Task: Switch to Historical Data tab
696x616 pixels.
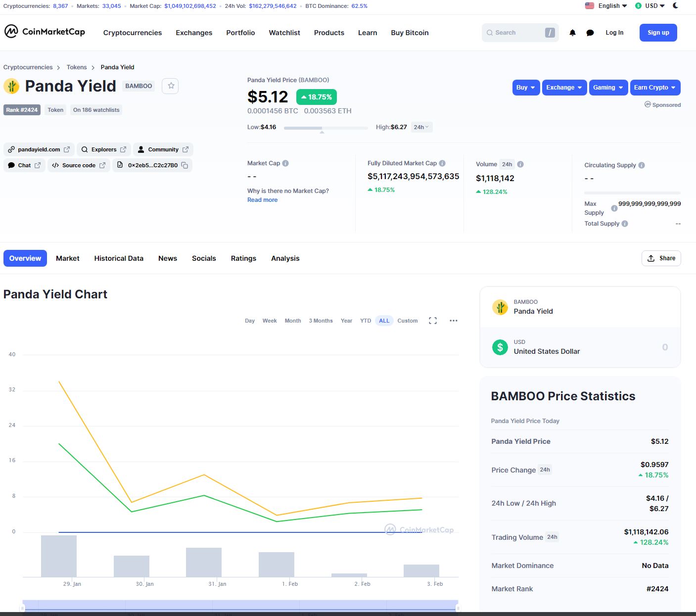Action: (x=119, y=258)
